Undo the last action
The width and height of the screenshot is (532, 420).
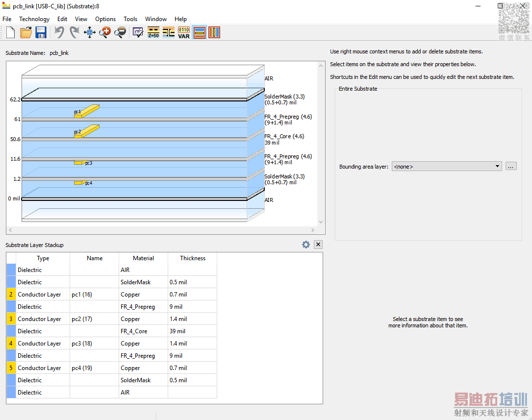coord(59,32)
